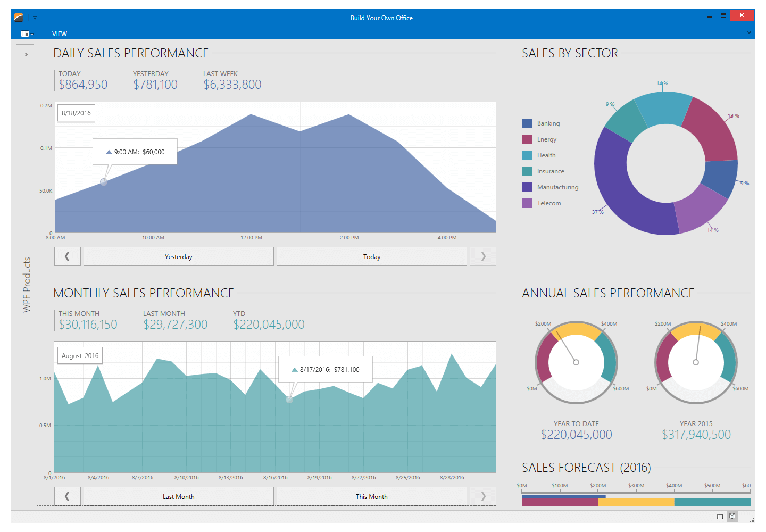
Task: Open the ribbon layout icon dropdown
Action: click(x=27, y=34)
